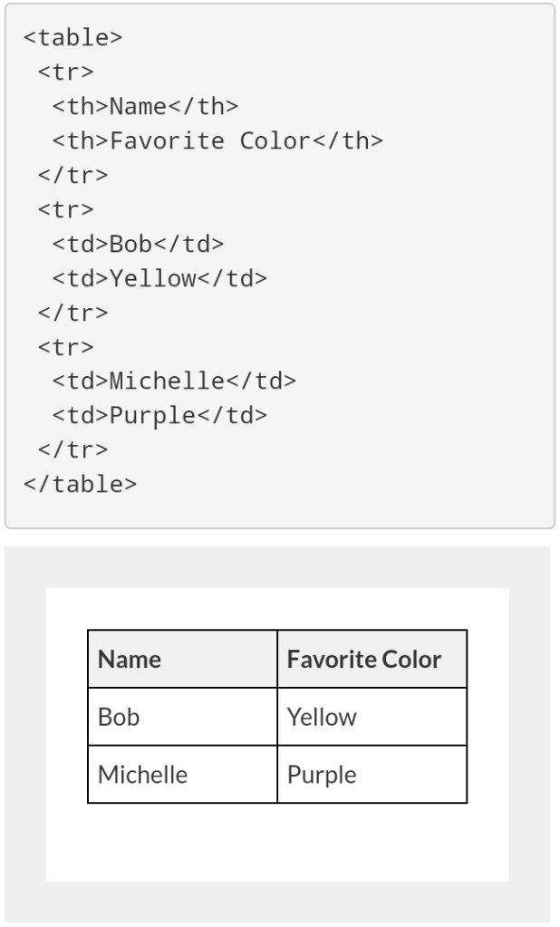This screenshot has width=560, height=927.
Task: Click the <td>Yellow</td> code line
Action: point(159,278)
